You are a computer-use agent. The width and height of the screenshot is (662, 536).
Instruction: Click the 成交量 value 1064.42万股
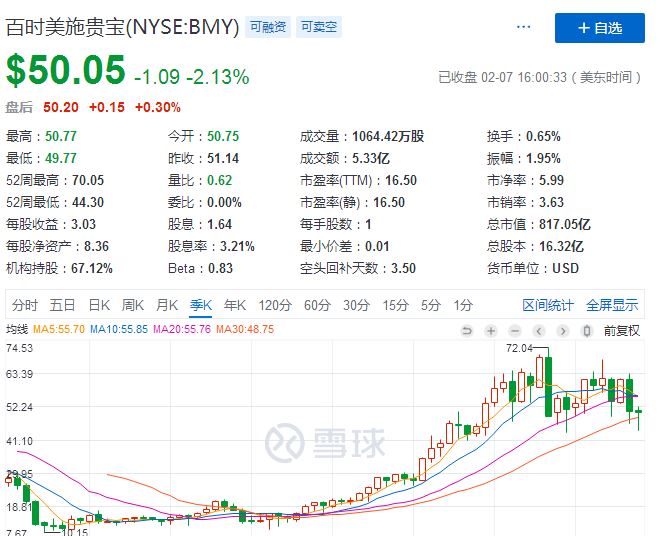click(388, 136)
